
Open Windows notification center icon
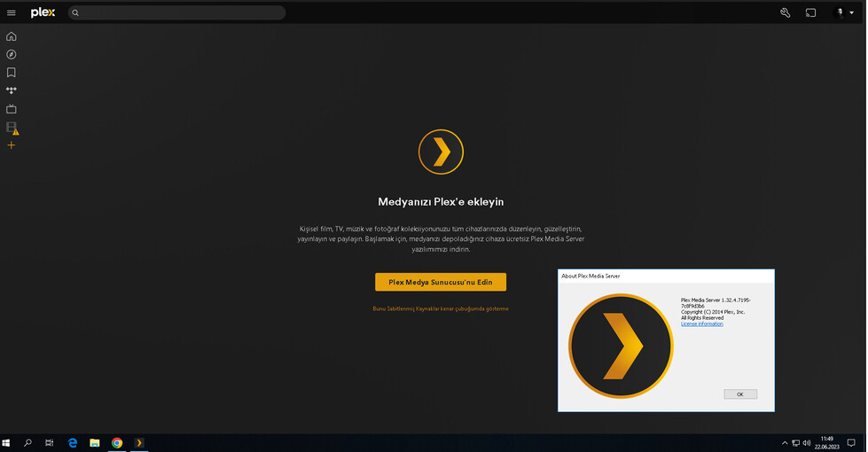851,442
